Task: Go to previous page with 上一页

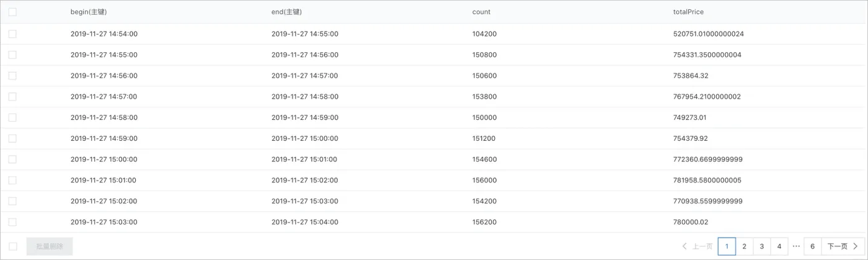Action: (x=697, y=246)
